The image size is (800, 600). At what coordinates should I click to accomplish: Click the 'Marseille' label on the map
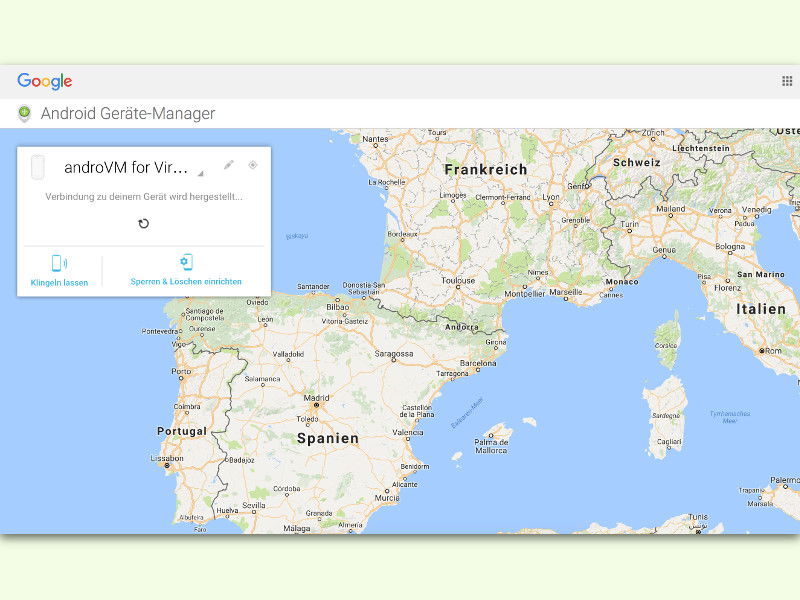tap(566, 292)
